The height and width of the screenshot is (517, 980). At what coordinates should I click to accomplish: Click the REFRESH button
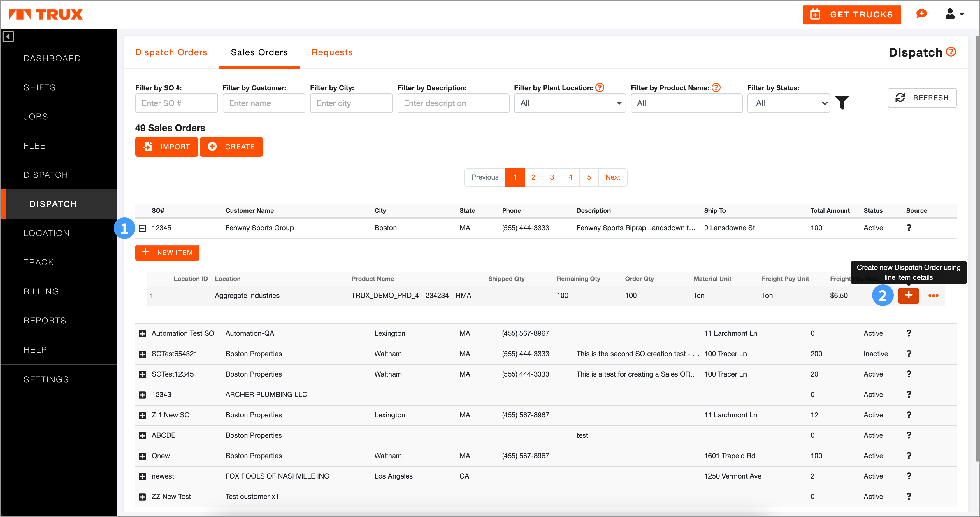tap(922, 98)
